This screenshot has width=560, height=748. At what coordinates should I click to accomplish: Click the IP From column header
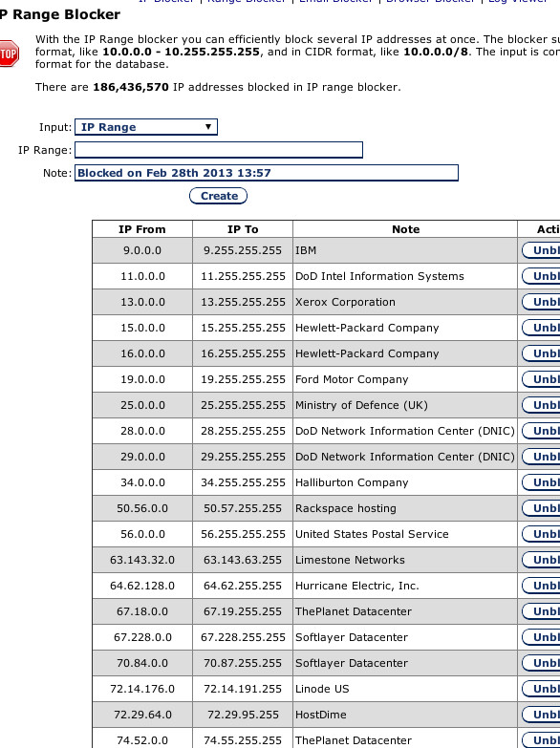point(142,229)
